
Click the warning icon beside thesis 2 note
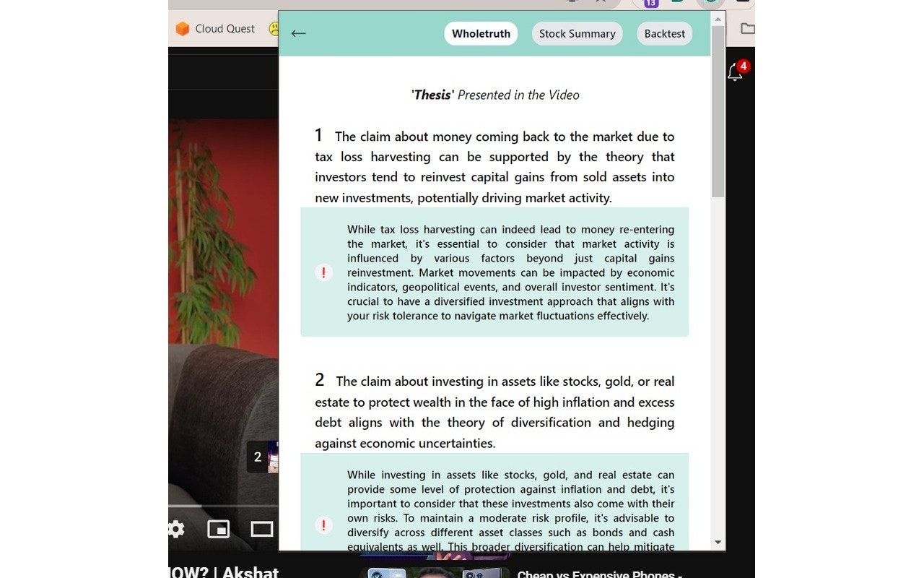(323, 525)
